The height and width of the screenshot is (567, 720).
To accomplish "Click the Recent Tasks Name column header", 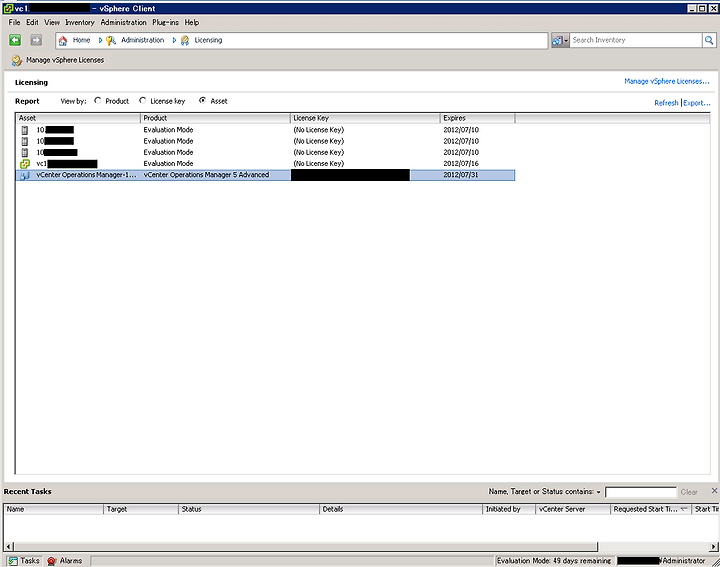I will pos(54,509).
